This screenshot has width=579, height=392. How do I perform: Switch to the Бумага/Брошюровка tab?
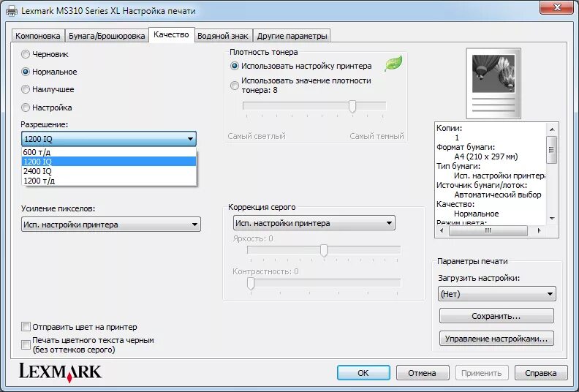click(x=107, y=36)
